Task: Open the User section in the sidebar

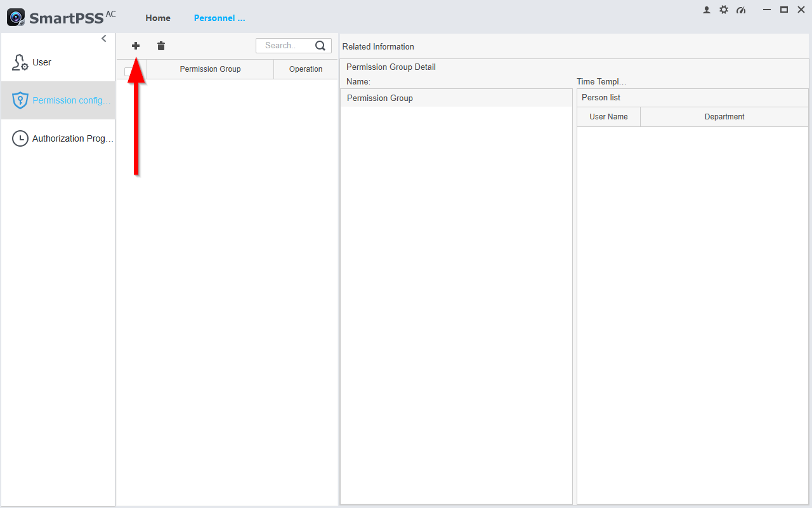Action: tap(42, 62)
